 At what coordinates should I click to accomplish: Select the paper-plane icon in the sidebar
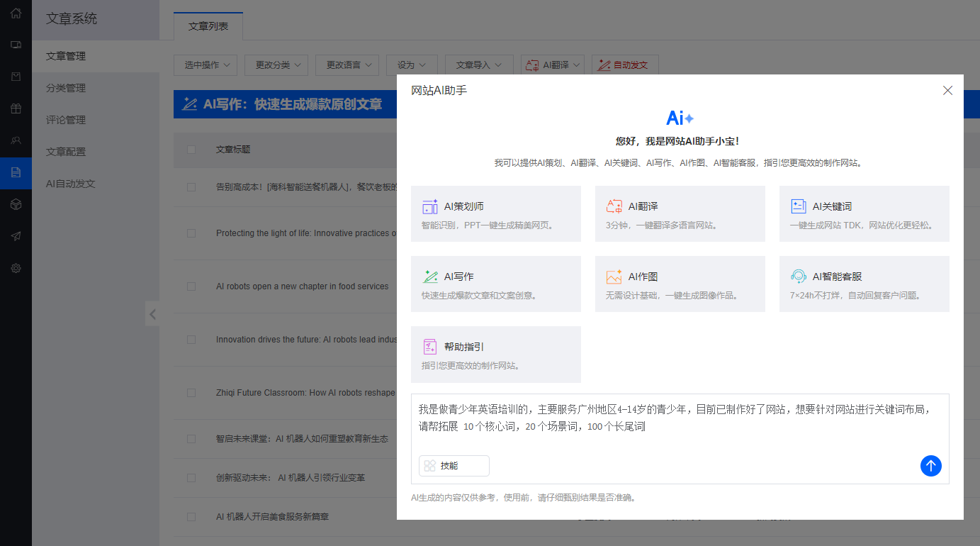pyautogui.click(x=16, y=236)
